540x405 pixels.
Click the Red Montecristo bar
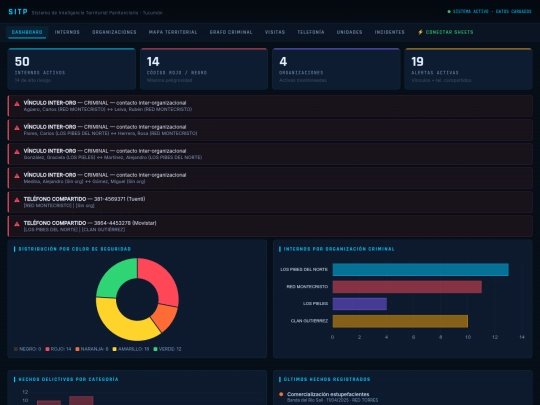[x=407, y=287]
